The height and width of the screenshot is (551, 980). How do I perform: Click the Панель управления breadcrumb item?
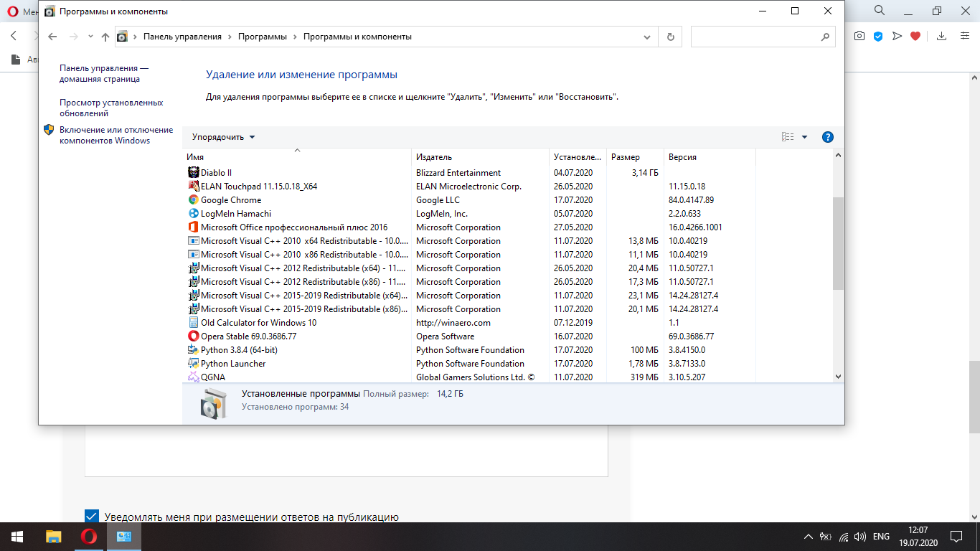(x=183, y=37)
